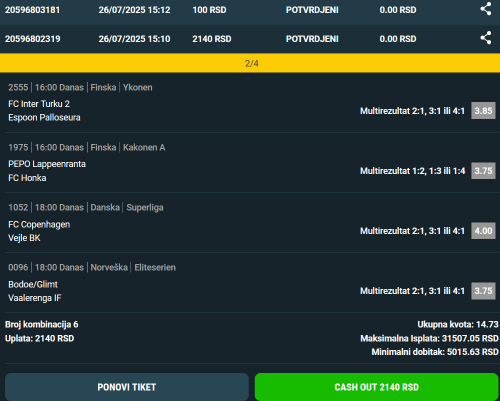The height and width of the screenshot is (401, 500).
Task: Select the 4.00 odds box for FC Copenhagen
Action: click(483, 231)
